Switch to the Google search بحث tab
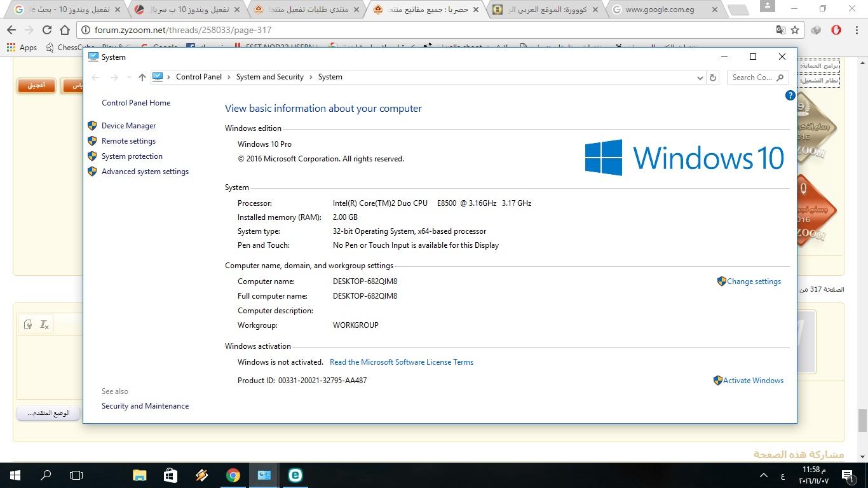Screen dimensions: 868x488 pos(67,10)
